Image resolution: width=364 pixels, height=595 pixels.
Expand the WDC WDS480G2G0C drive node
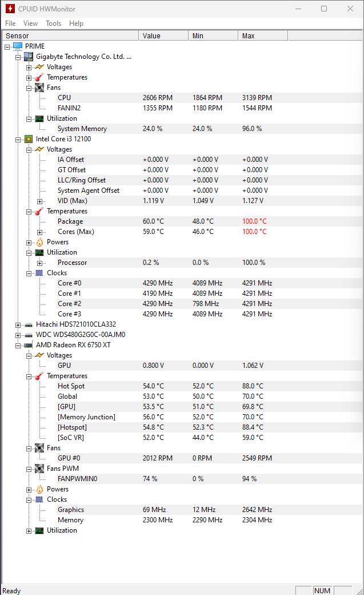click(x=18, y=335)
